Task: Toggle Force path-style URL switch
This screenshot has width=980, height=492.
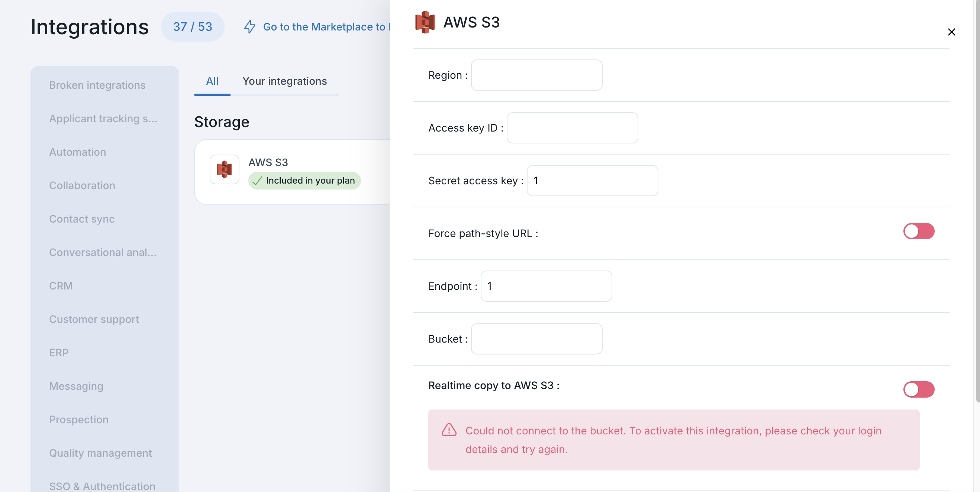Action: (919, 231)
